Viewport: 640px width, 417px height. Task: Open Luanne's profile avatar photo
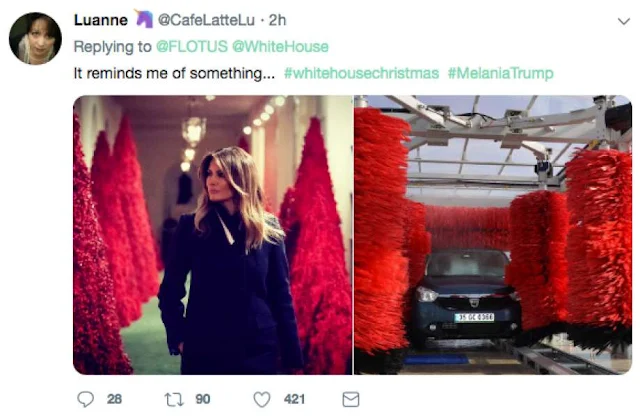click(x=36, y=38)
